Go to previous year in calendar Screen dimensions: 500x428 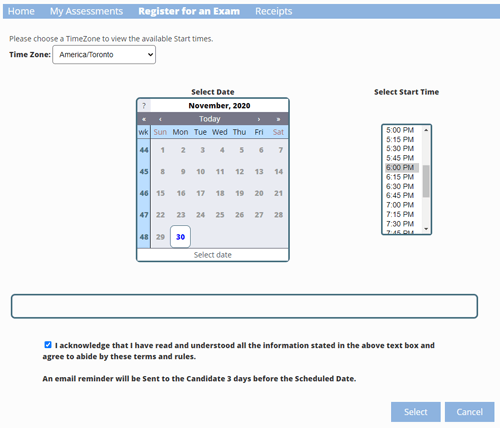(144, 119)
